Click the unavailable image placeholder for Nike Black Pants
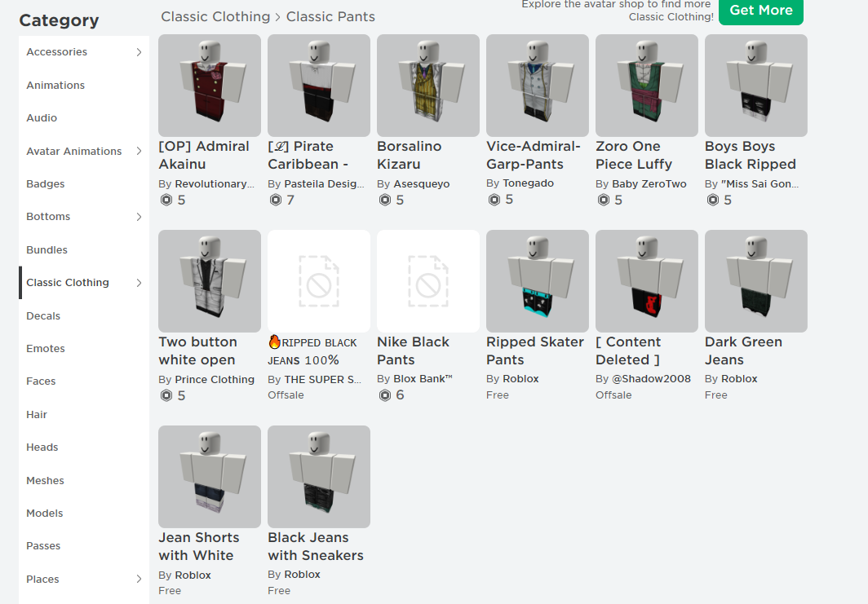 pyautogui.click(x=428, y=281)
